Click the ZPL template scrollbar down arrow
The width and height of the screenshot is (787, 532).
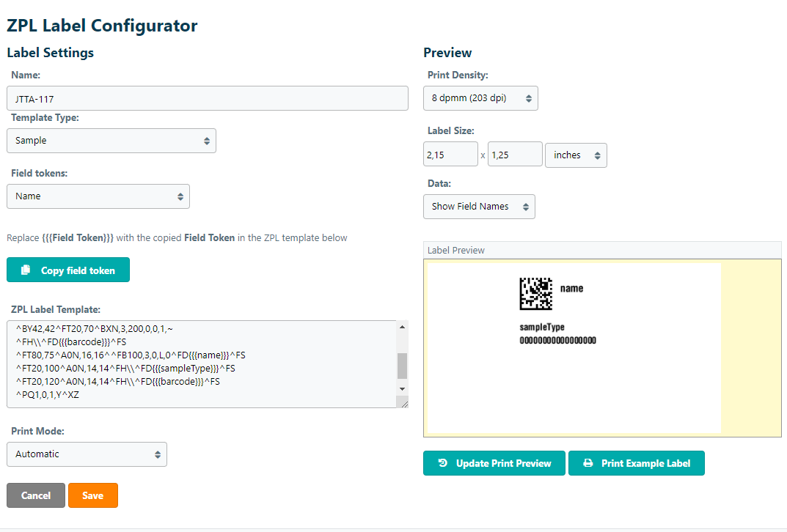(401, 388)
